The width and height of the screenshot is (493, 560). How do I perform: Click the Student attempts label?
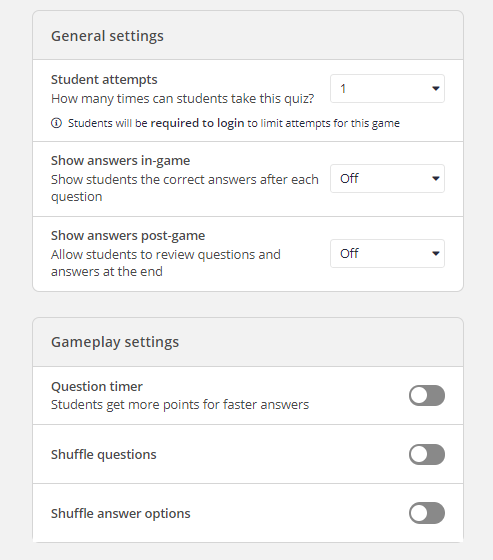click(x=104, y=79)
